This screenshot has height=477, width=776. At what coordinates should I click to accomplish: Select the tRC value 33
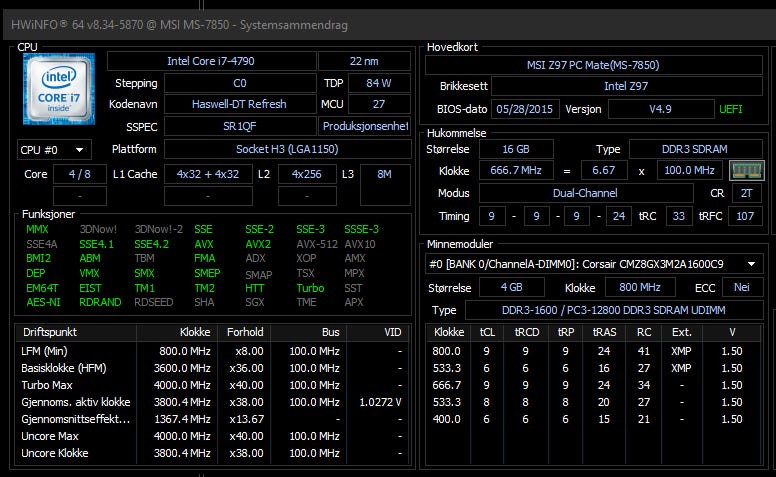pyautogui.click(x=679, y=216)
